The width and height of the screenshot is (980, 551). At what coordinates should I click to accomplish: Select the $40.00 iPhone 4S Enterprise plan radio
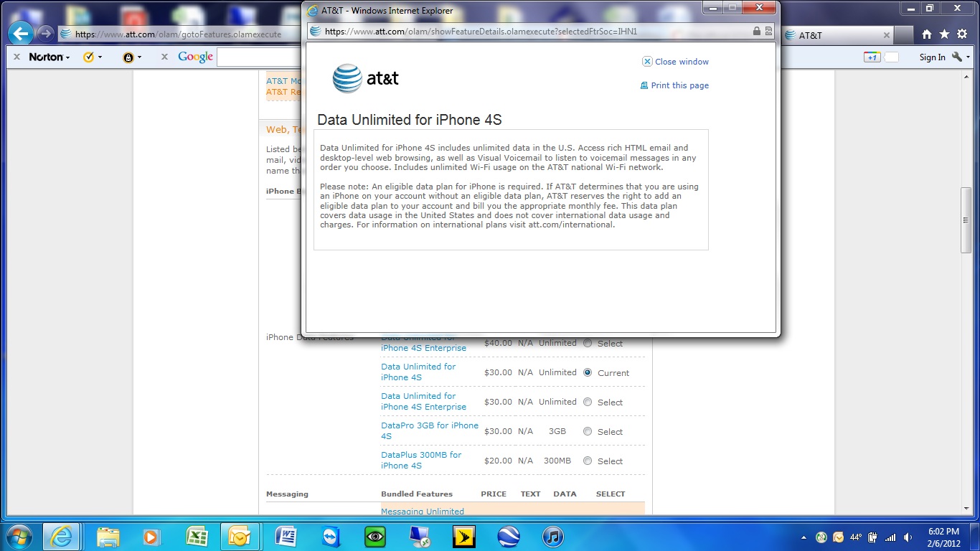coord(588,343)
